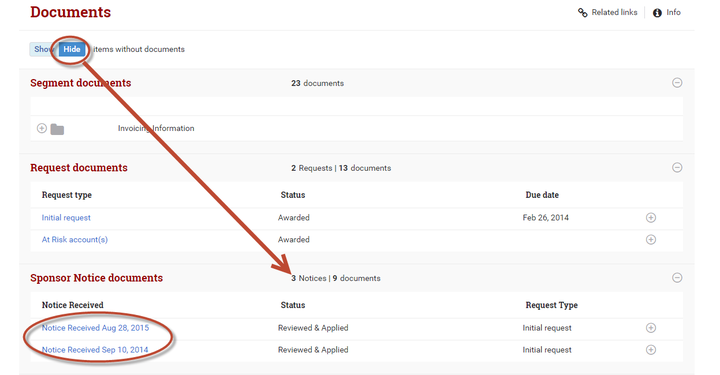Screen dimensions: 720x375
Task: Click the Related links chain icon
Action: click(x=583, y=13)
